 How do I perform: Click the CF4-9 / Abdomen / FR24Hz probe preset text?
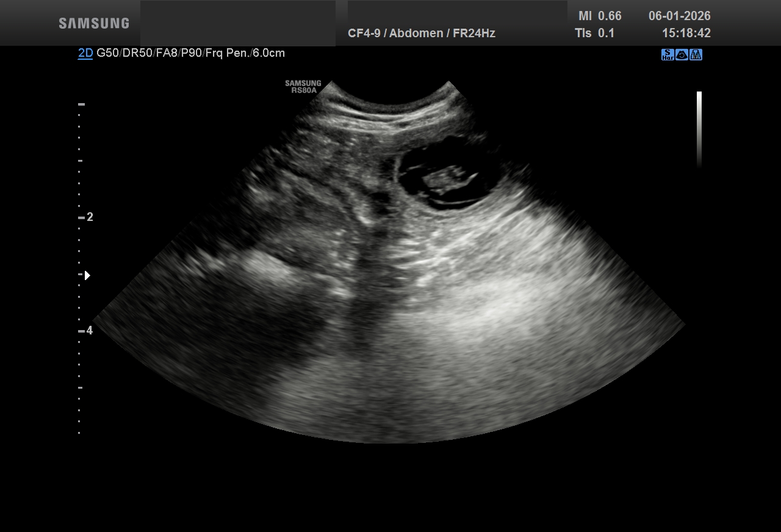(421, 34)
